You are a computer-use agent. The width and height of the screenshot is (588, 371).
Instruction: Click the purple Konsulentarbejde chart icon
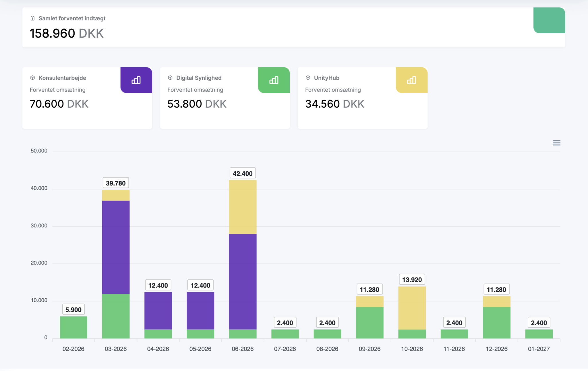136,80
